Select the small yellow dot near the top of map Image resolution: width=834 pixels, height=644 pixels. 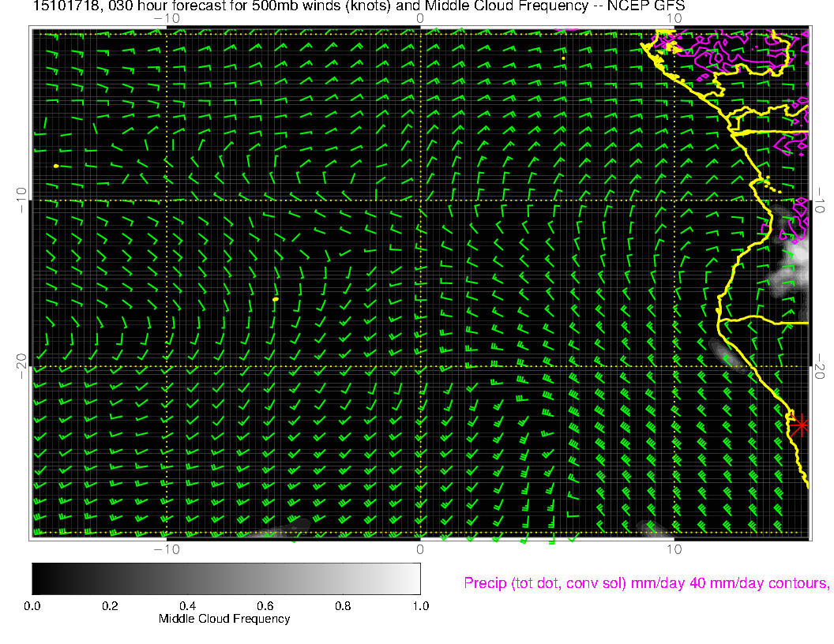562,58
